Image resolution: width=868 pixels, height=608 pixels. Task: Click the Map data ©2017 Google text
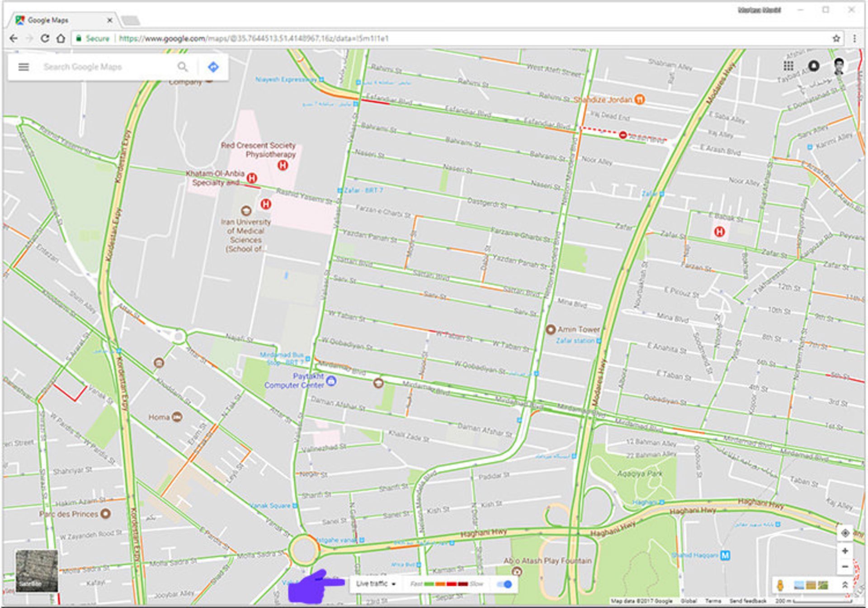[x=642, y=601]
